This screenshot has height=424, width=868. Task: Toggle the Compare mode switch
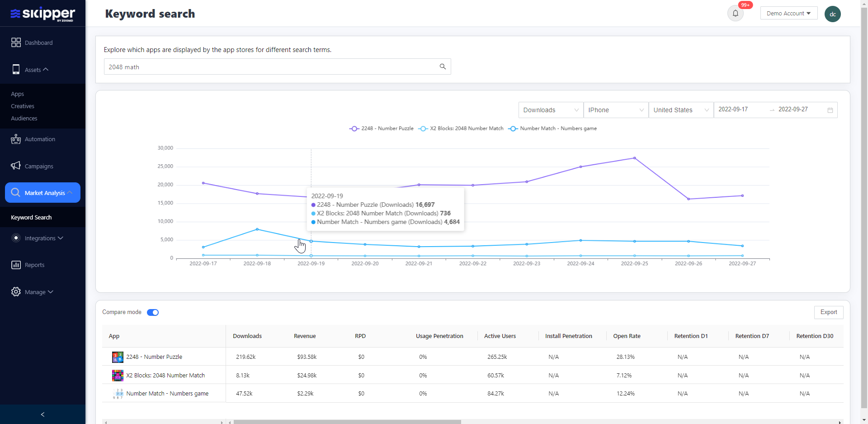tap(153, 312)
